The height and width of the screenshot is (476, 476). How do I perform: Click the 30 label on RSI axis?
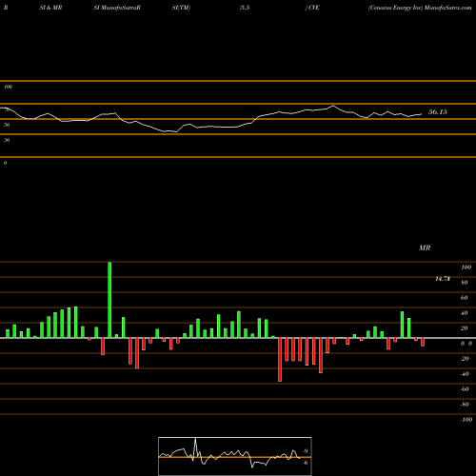7,140
